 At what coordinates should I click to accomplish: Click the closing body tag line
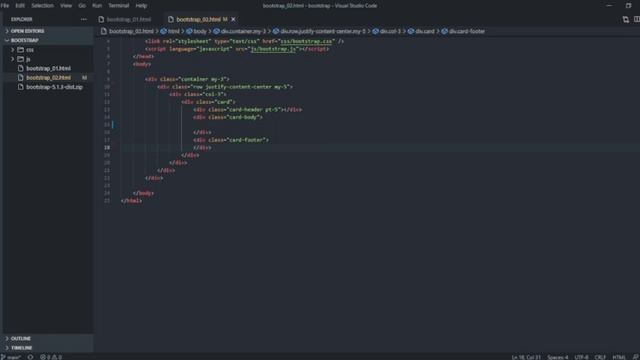[x=143, y=193]
